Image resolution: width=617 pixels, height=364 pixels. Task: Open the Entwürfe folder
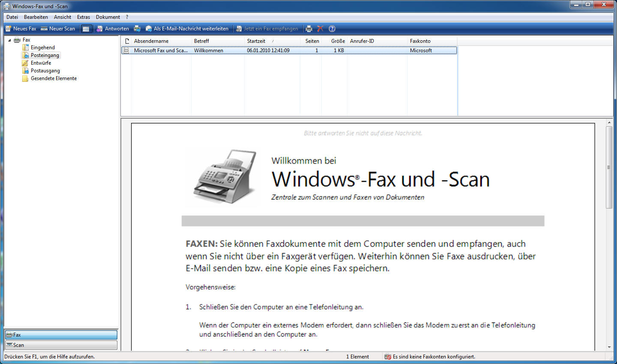pos(41,63)
